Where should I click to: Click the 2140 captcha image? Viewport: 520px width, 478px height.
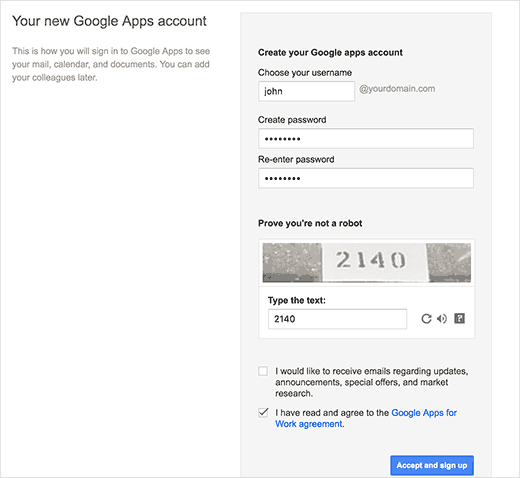(x=367, y=263)
